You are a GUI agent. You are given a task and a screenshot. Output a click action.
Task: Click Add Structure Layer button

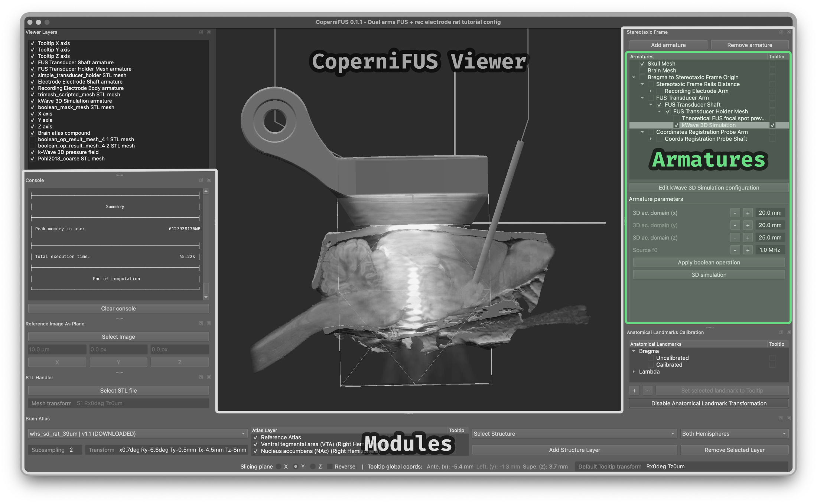click(x=574, y=450)
